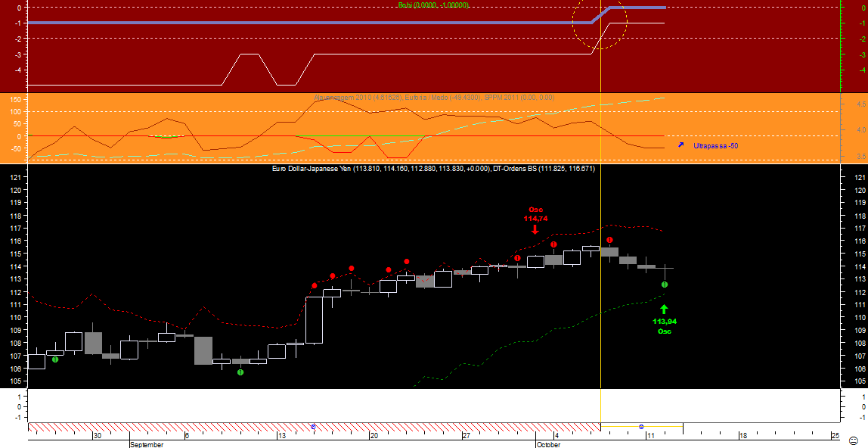Screen dimensions: 868x448
Task: Select the red down arrow under 114,74
Action: point(535,229)
